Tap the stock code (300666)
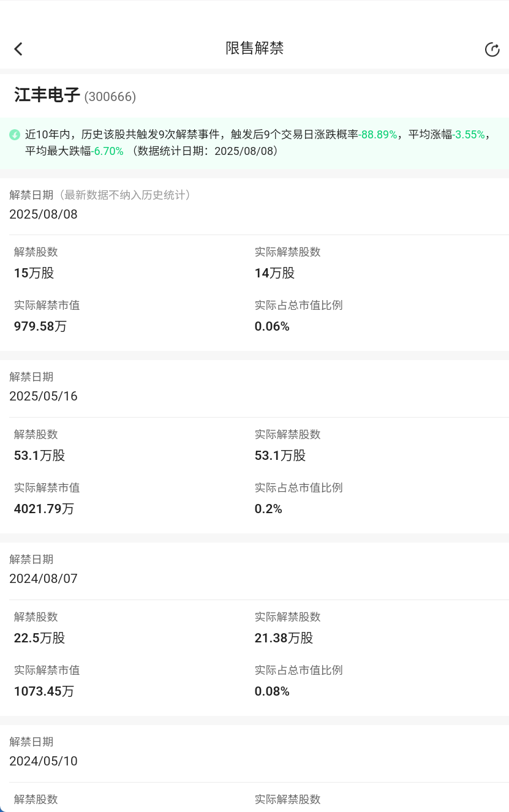 coord(110,97)
